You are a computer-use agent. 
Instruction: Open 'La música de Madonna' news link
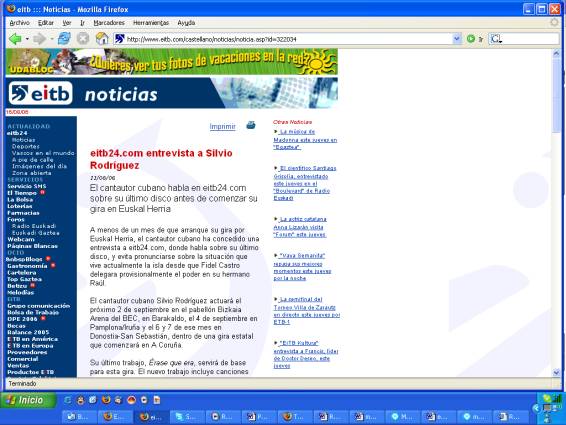[x=305, y=139]
